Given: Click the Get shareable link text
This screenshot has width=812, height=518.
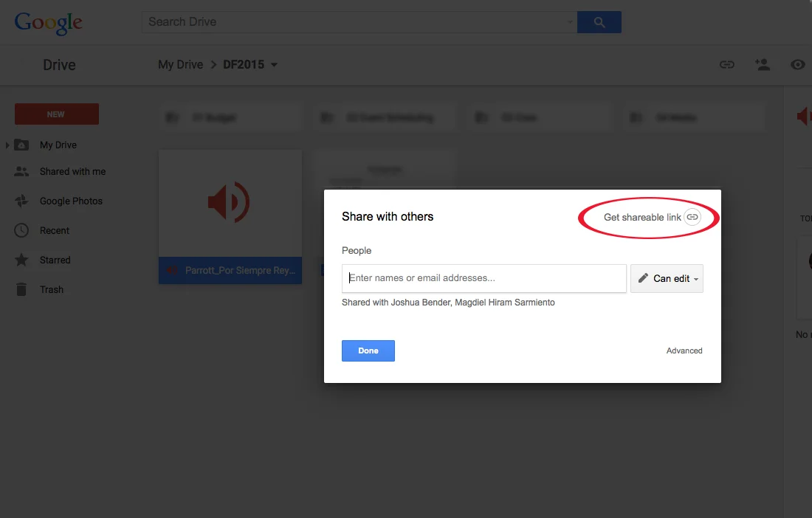Looking at the screenshot, I should click(642, 218).
